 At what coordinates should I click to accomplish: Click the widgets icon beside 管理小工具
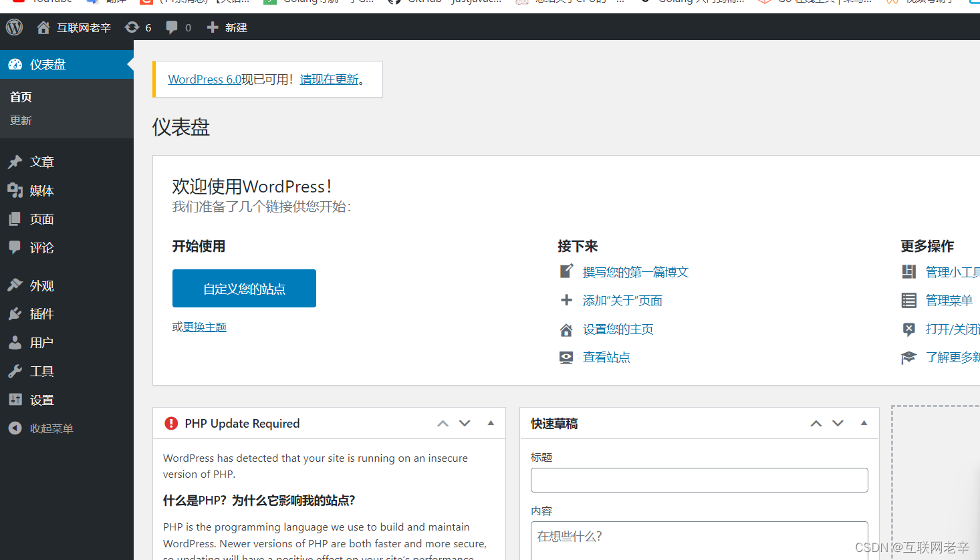(x=909, y=271)
